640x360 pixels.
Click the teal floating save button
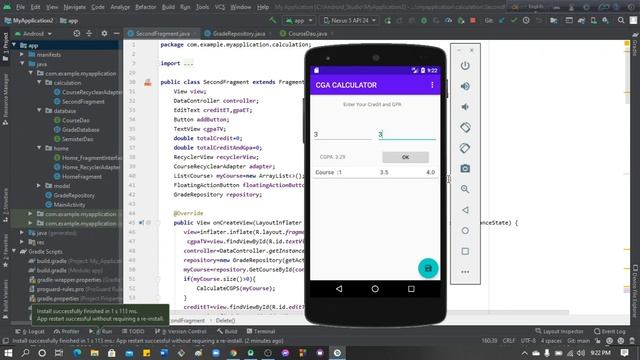coord(428,268)
